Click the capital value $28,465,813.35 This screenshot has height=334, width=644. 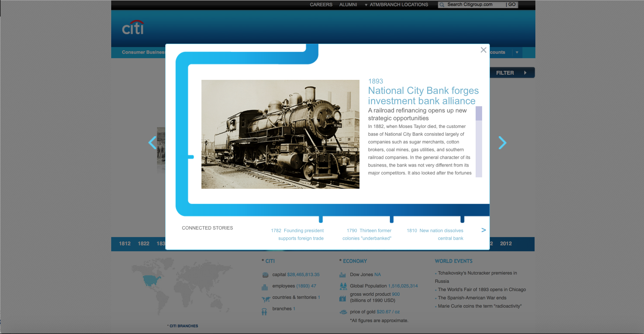click(x=303, y=275)
